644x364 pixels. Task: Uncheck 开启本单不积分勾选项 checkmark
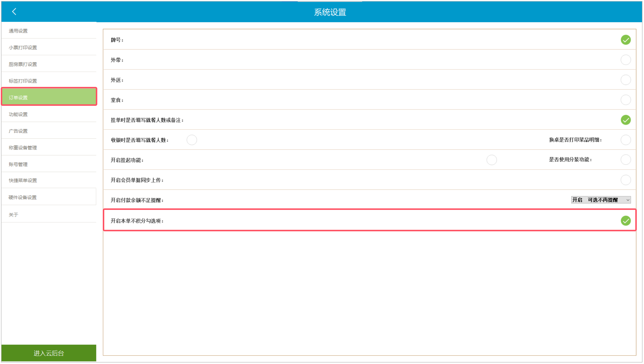pyautogui.click(x=625, y=221)
